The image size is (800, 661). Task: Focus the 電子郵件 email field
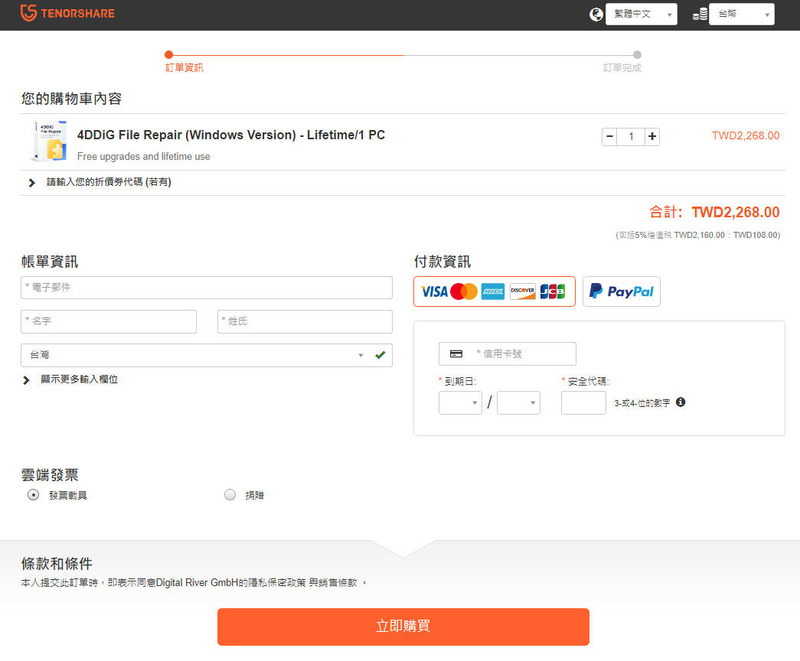coord(207,288)
